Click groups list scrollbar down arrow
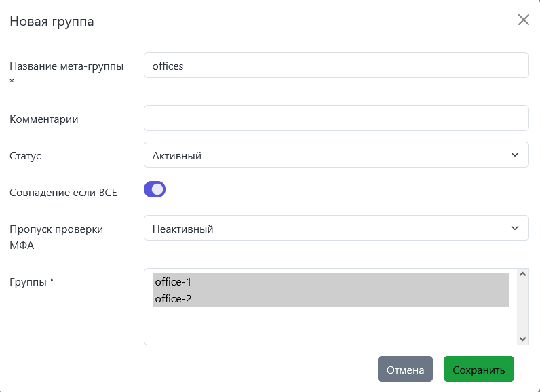The image size is (540, 392). 522,338
